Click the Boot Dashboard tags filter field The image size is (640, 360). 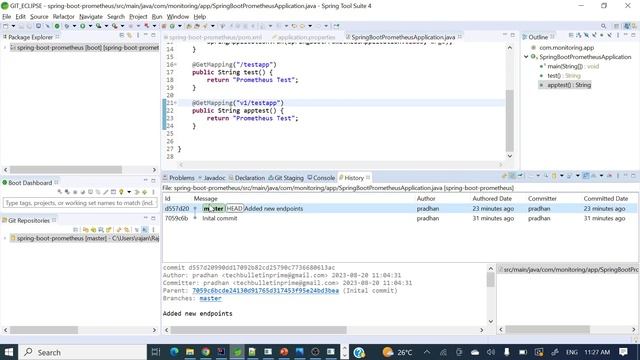80,203
